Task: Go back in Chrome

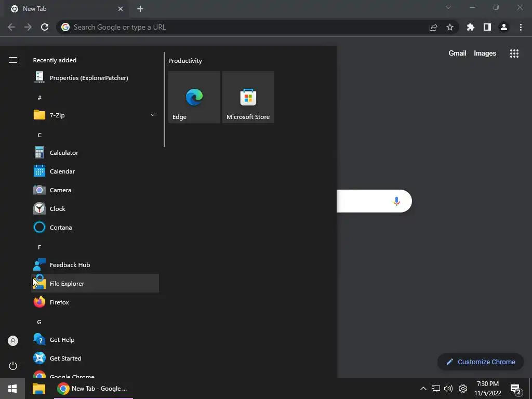Action: click(11, 27)
